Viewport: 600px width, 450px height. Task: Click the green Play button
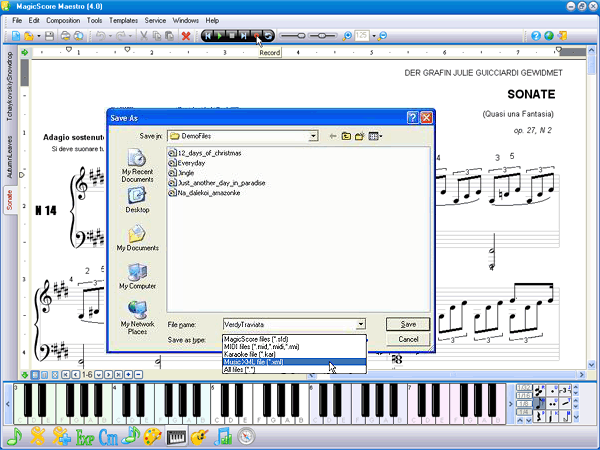(x=220, y=36)
